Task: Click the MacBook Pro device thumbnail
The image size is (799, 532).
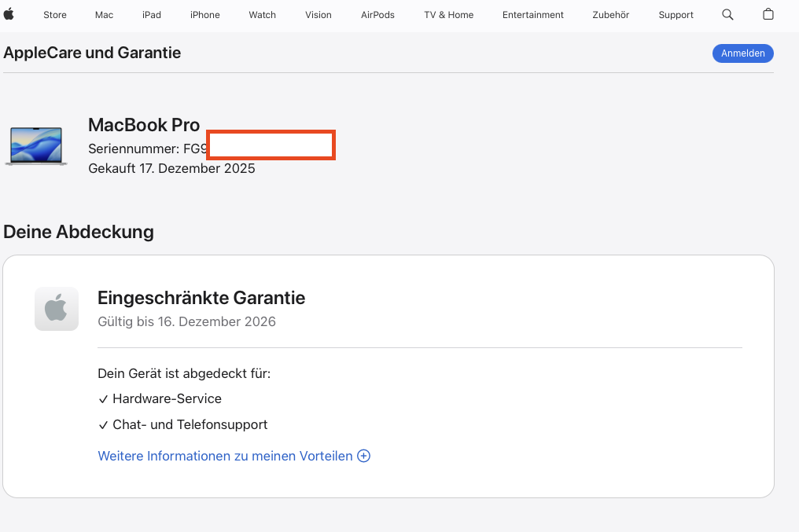Action: coord(36,146)
